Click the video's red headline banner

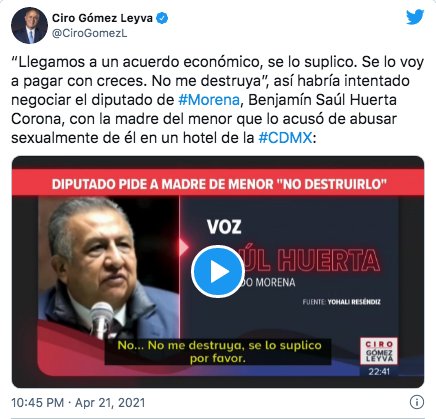(x=218, y=183)
